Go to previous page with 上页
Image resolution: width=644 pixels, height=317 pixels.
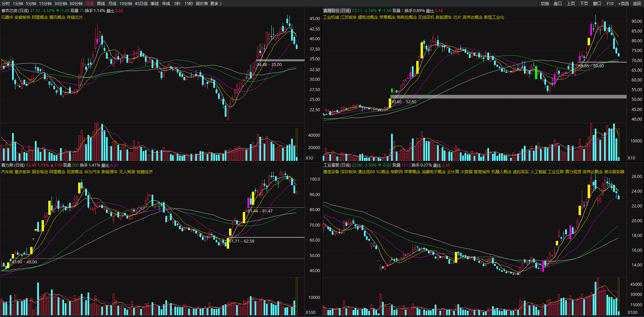[571, 3]
